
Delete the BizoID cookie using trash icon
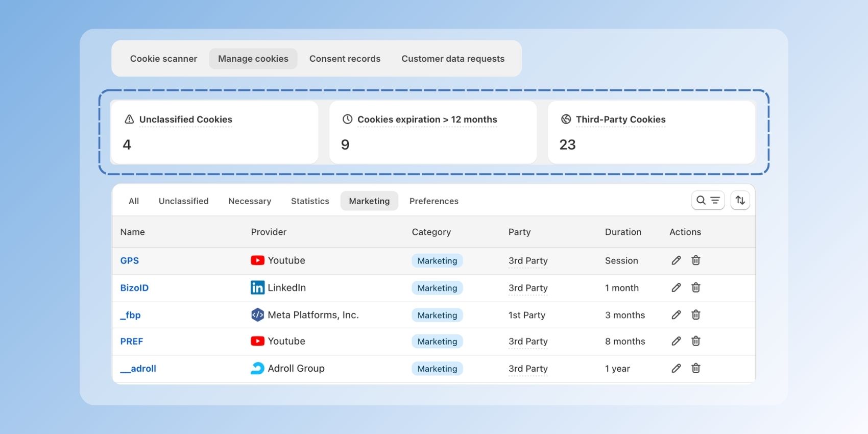(x=695, y=287)
